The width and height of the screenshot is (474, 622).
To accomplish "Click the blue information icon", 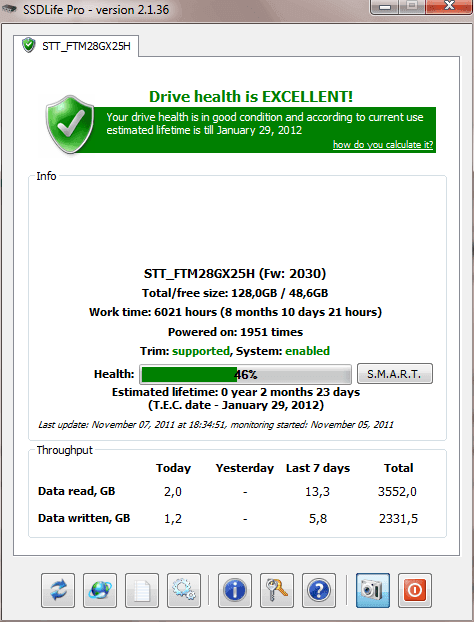I will coord(235,590).
